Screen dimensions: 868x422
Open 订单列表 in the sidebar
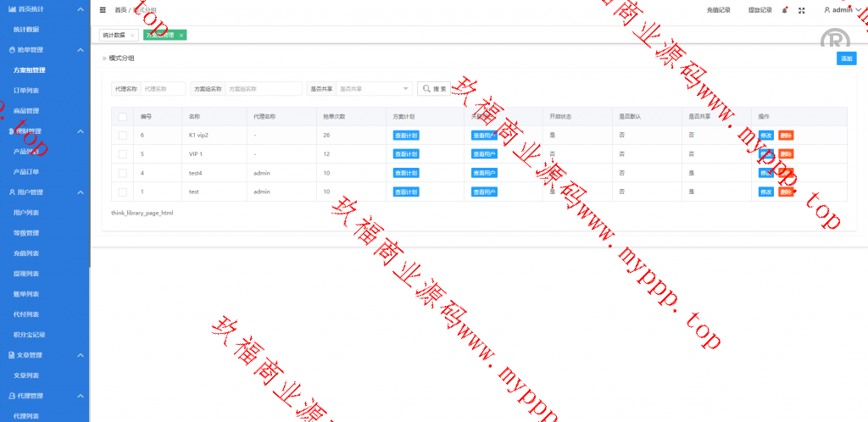coord(26,90)
